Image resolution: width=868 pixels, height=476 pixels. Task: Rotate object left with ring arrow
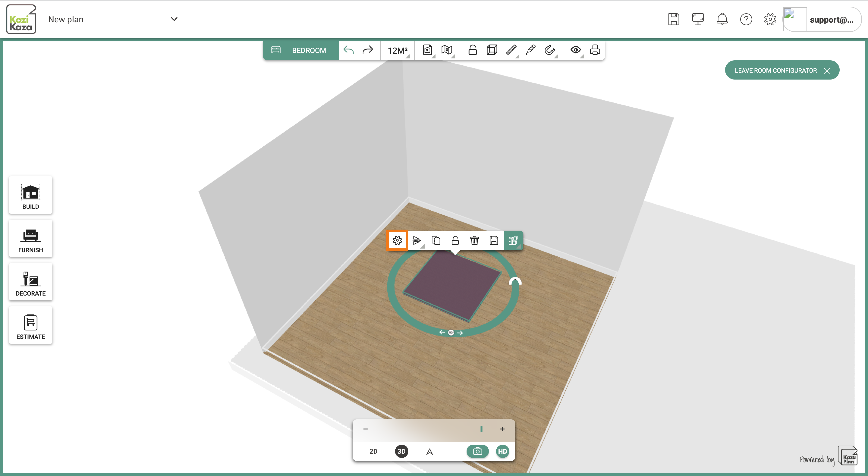pyautogui.click(x=442, y=332)
